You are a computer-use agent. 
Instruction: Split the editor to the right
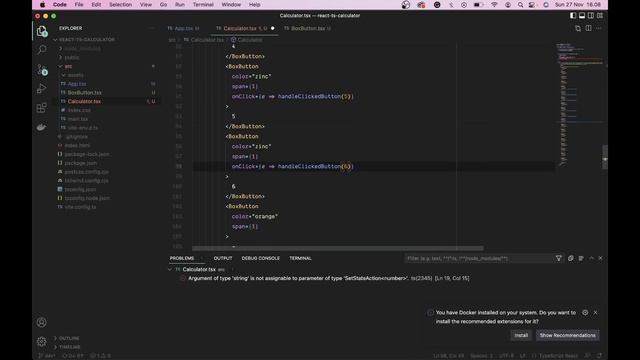tap(589, 28)
